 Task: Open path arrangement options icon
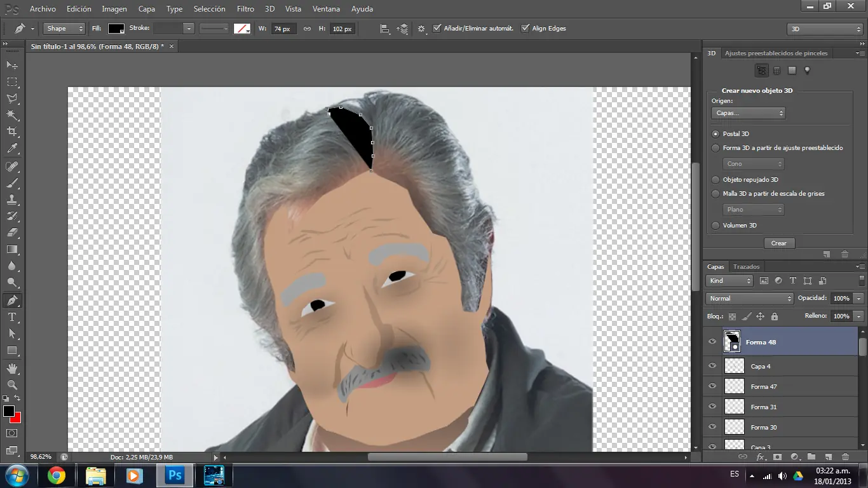tap(402, 29)
